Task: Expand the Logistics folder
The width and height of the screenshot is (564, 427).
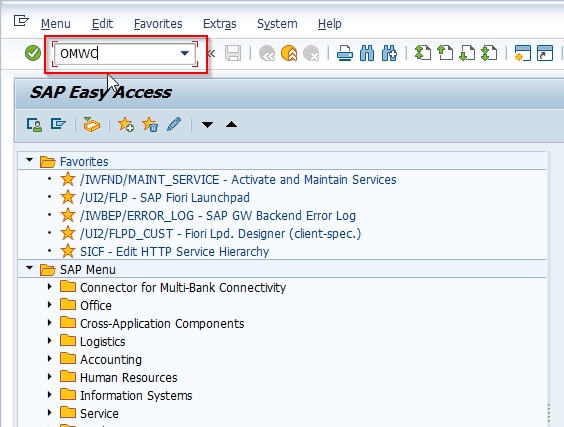Action: point(50,341)
